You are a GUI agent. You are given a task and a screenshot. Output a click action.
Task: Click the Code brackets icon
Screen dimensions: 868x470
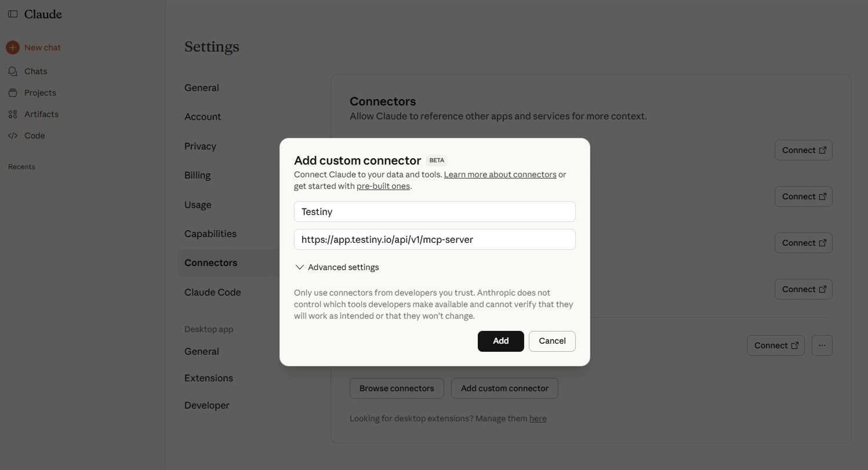[x=13, y=136]
